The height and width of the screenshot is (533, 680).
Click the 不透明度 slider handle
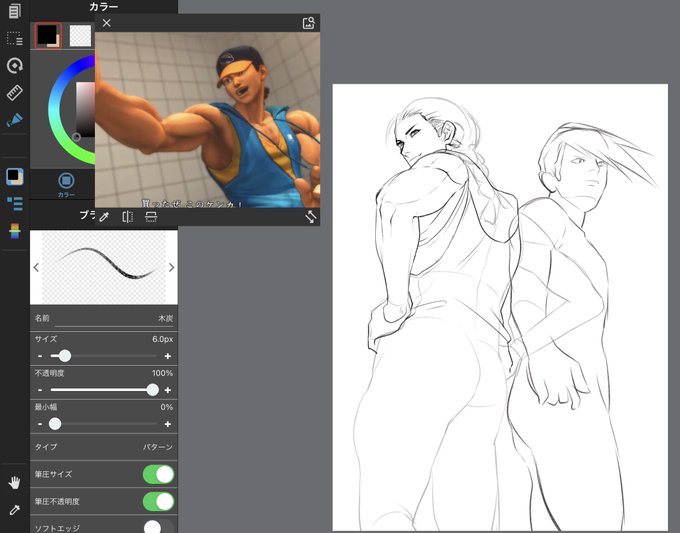click(153, 390)
